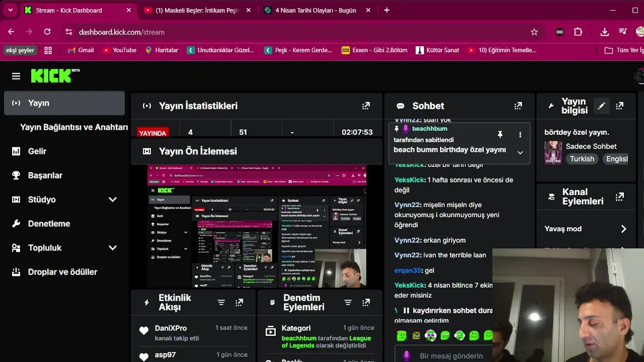Open the Chrome extensions puzzle icon
This screenshot has width=644, height=362.
click(x=578, y=32)
